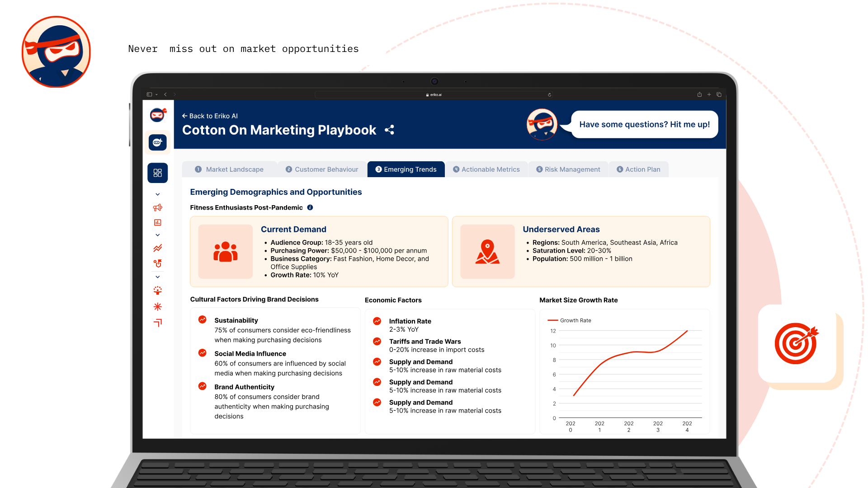Click 'Audience Group: 18-35 years old' text
868x488 pixels.
pyautogui.click(x=321, y=243)
